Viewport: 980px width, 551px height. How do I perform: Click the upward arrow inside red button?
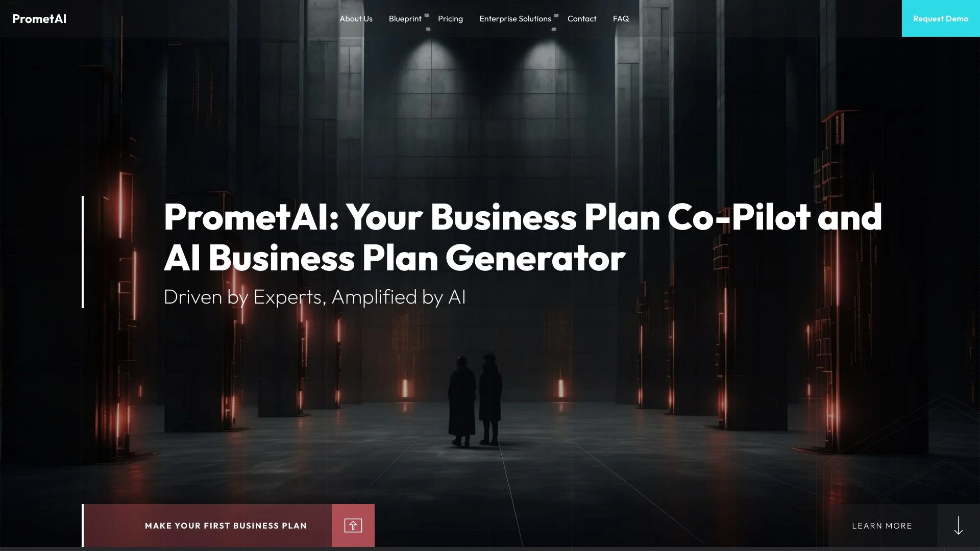click(353, 525)
